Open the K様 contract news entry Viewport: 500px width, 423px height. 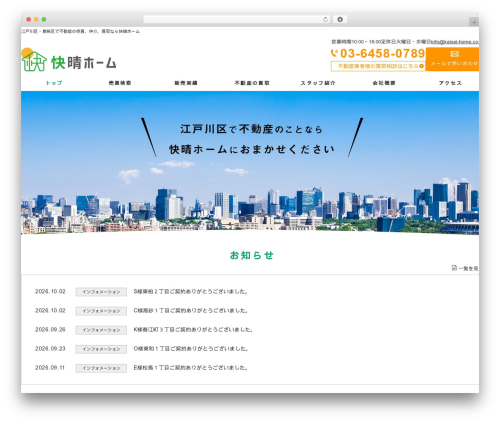click(x=193, y=330)
